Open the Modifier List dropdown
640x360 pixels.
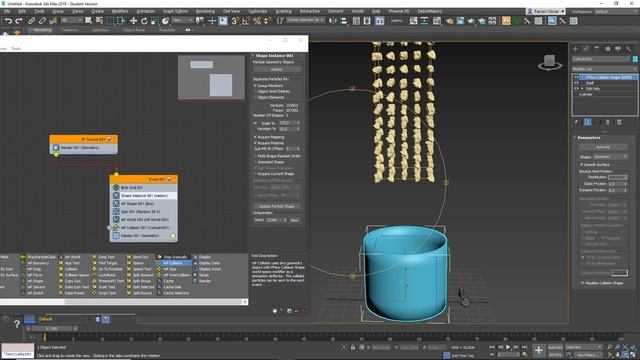pyautogui.click(x=604, y=69)
